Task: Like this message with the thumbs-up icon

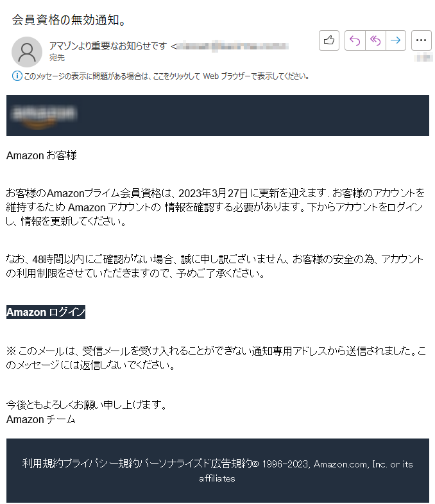Action: tap(329, 40)
